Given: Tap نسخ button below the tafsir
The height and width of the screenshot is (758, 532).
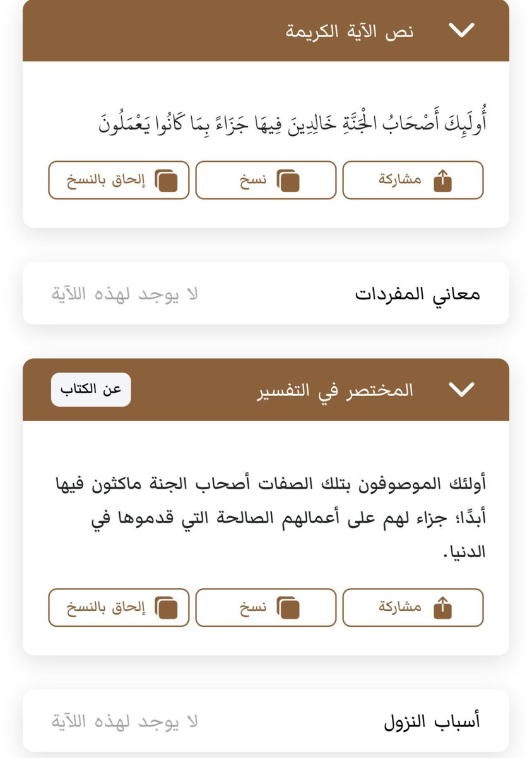Looking at the screenshot, I should (266, 608).
